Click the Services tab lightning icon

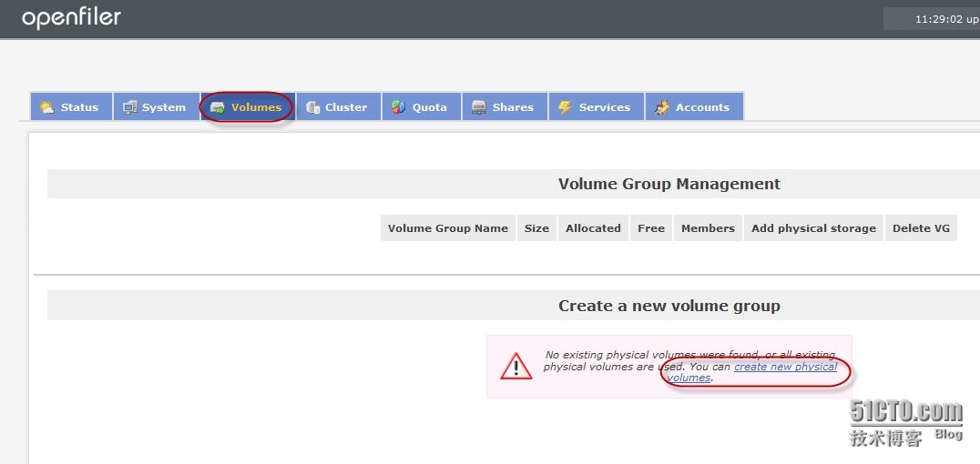565,107
